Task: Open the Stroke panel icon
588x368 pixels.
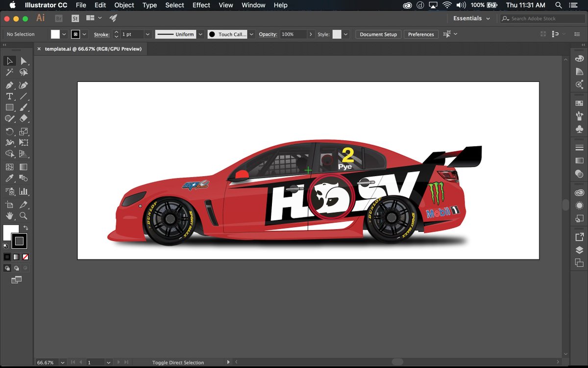Action: point(579,148)
